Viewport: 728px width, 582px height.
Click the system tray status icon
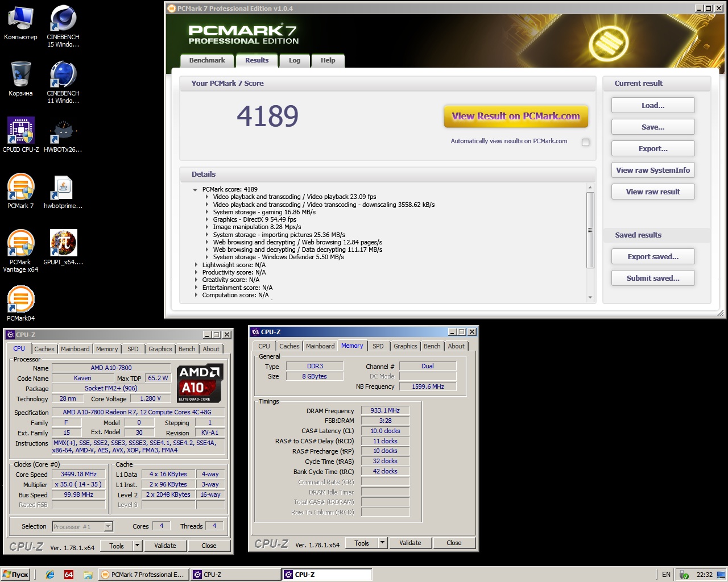tap(684, 575)
